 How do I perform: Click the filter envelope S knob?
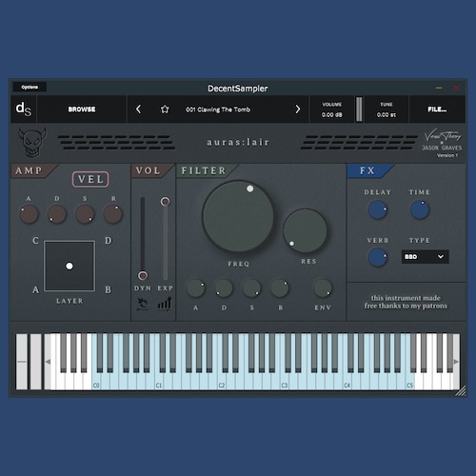251,288
